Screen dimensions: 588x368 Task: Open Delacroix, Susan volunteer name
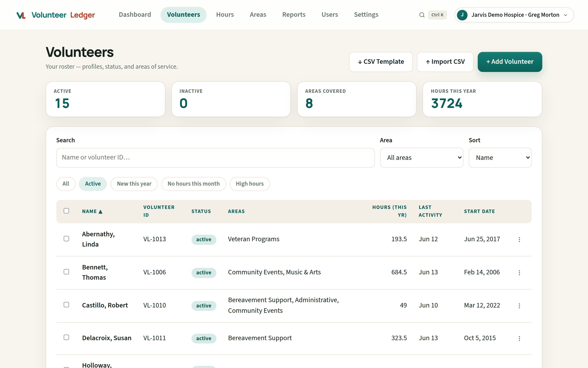(x=107, y=338)
